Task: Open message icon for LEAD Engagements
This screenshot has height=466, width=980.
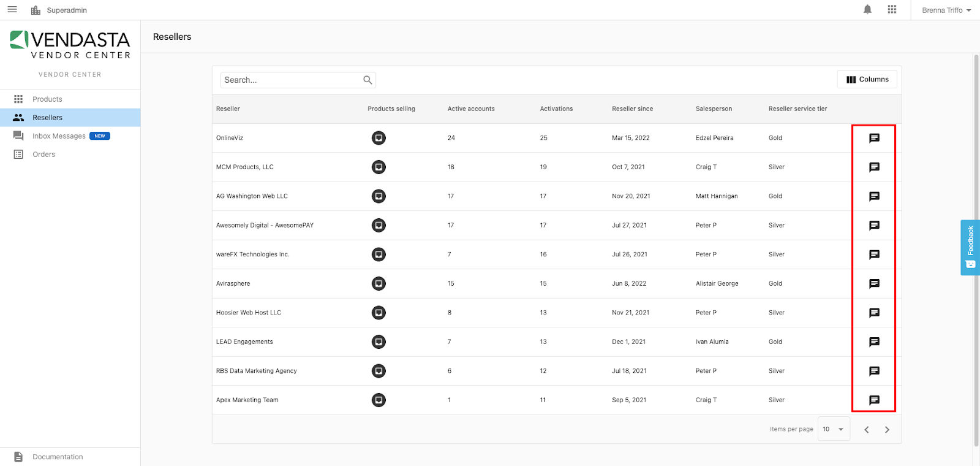Action: pos(874,342)
